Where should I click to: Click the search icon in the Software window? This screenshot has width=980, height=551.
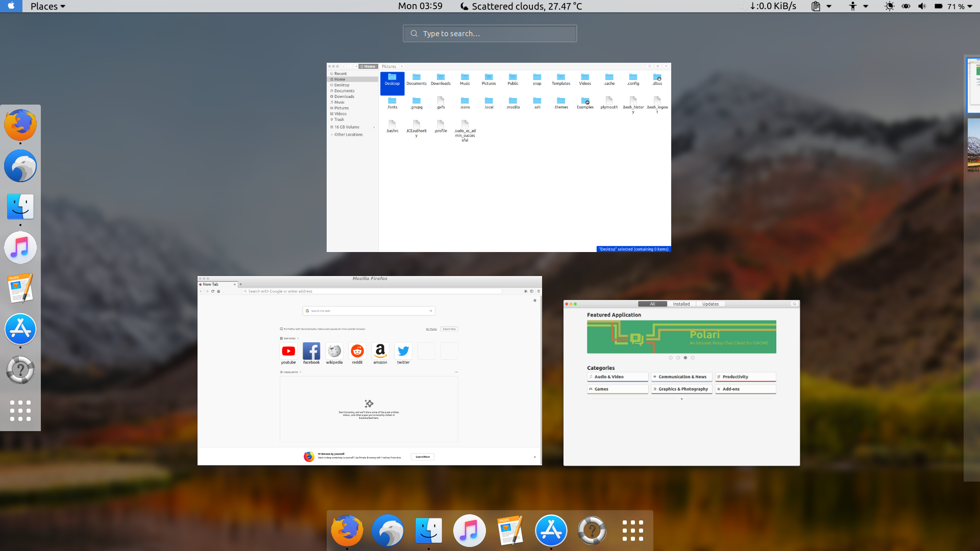(794, 304)
